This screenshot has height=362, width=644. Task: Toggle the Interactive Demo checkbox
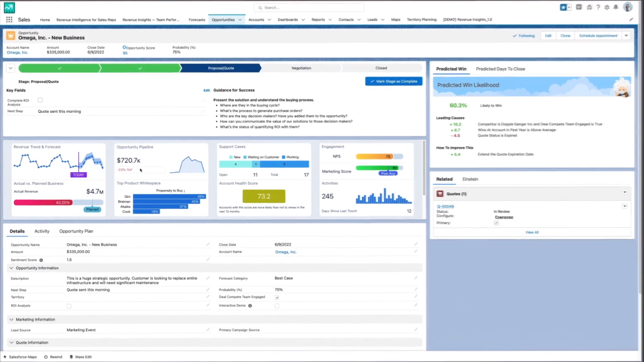(277, 306)
